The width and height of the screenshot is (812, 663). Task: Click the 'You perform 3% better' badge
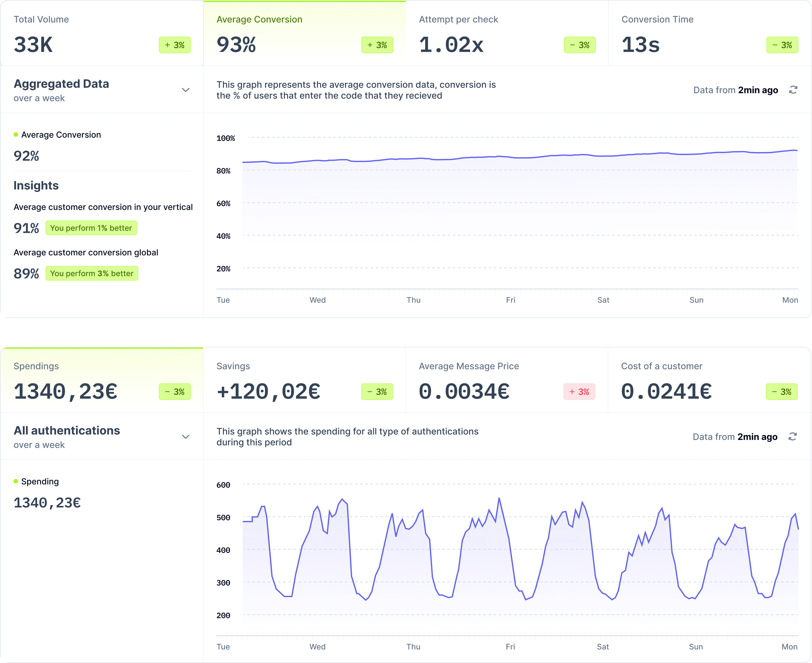92,273
